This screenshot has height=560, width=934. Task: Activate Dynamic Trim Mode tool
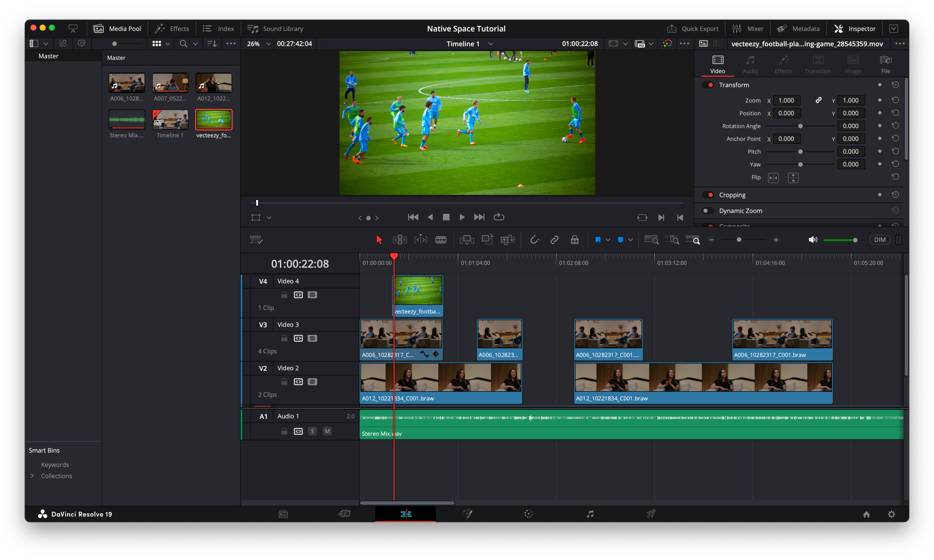(420, 240)
